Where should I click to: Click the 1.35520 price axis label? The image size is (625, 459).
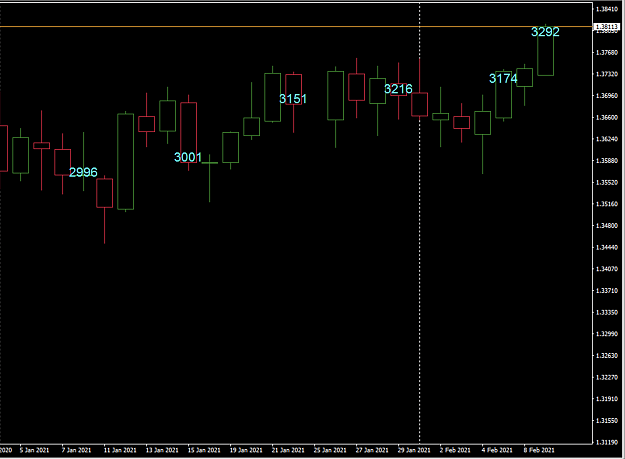pyautogui.click(x=607, y=182)
